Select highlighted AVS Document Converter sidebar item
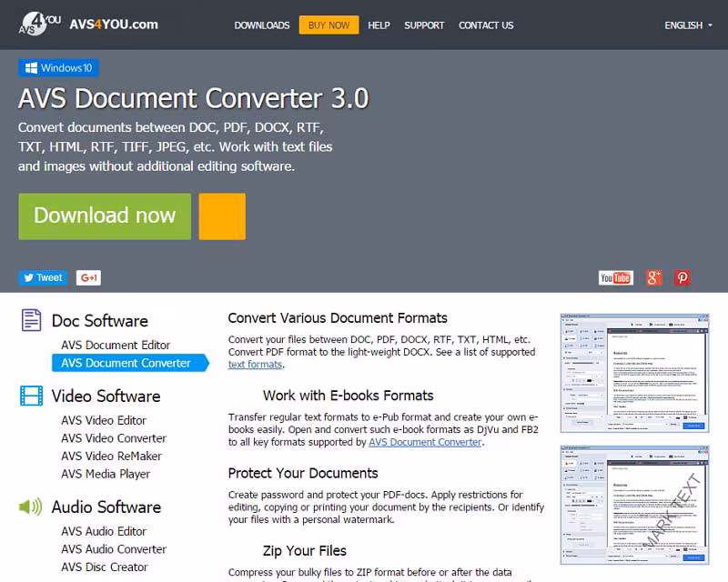Viewport: 728px width, 582px height. pos(130,363)
